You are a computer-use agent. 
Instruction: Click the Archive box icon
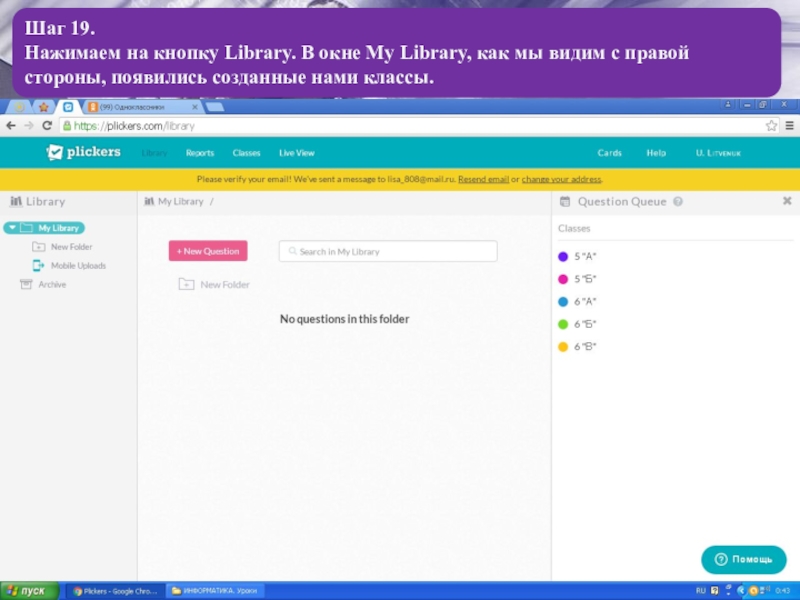26,284
